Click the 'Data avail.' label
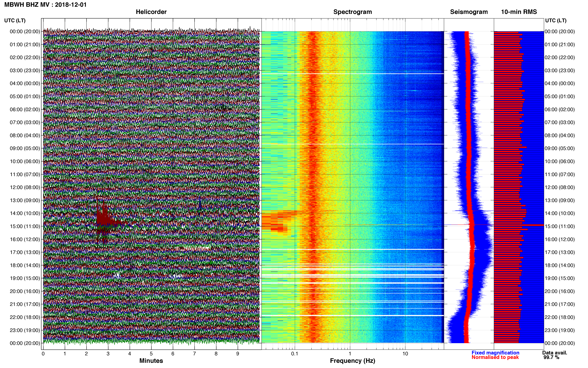This screenshot has height=368, width=588. point(555,353)
